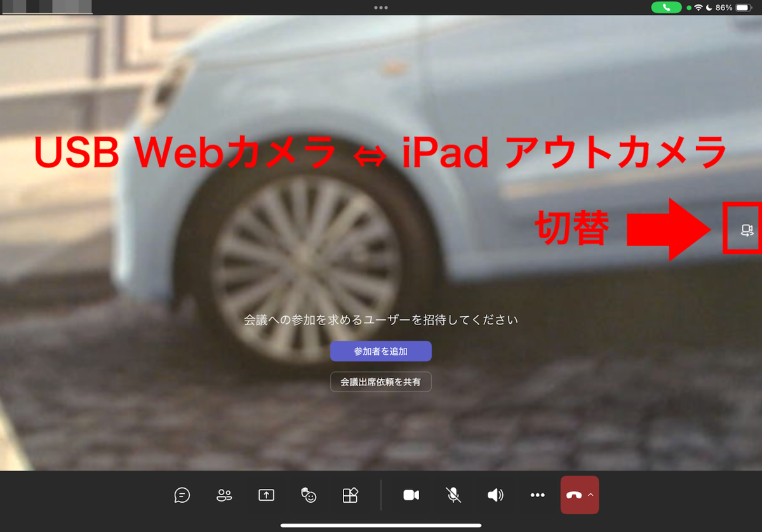762x532 pixels.
Task: Tap the home indicator bar at bottom
Action: 381,525
